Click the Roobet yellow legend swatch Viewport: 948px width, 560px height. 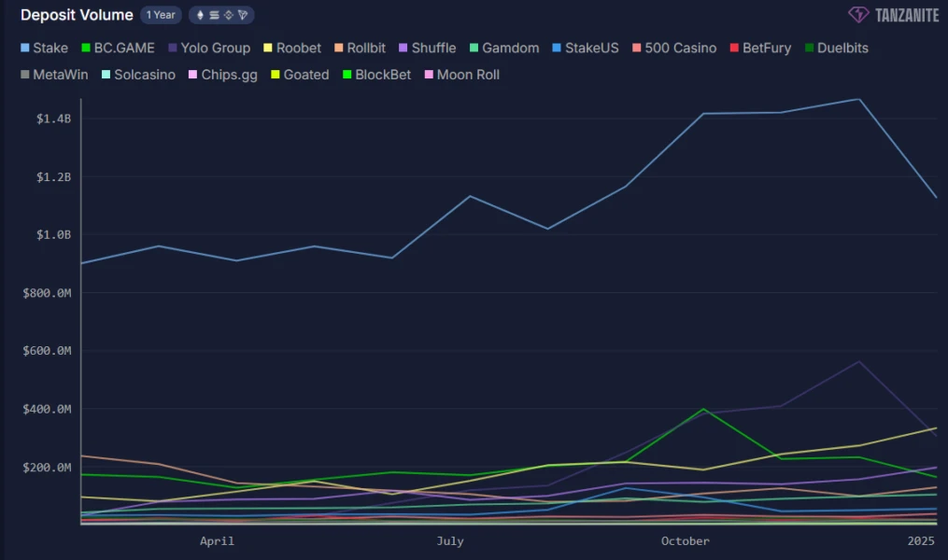click(268, 48)
